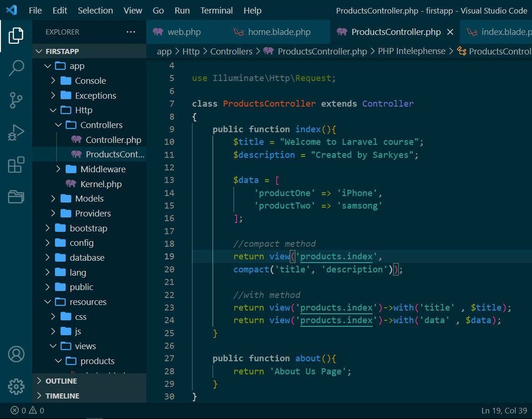Image resolution: width=532 pixels, height=419 pixels.
Task: Open the Terminal menu
Action: (217, 11)
